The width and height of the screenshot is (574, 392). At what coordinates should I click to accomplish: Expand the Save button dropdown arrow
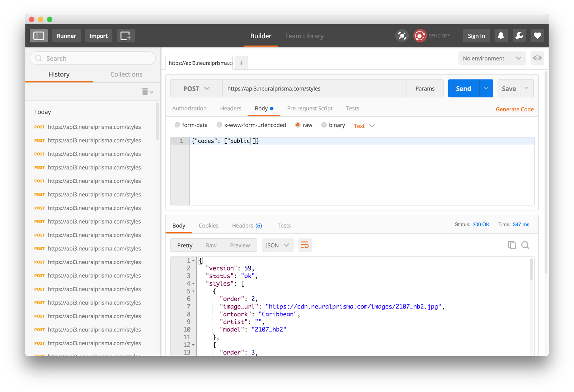point(527,89)
